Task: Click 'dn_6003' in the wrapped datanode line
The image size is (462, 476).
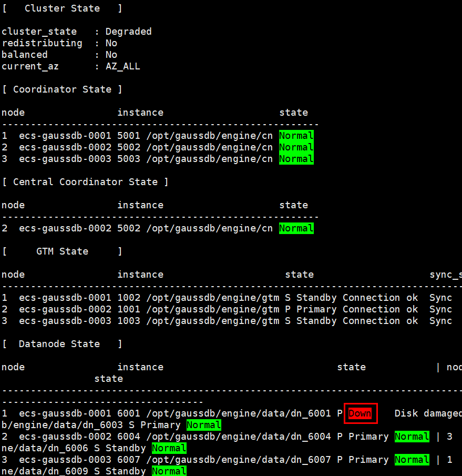Action: click(x=103, y=425)
